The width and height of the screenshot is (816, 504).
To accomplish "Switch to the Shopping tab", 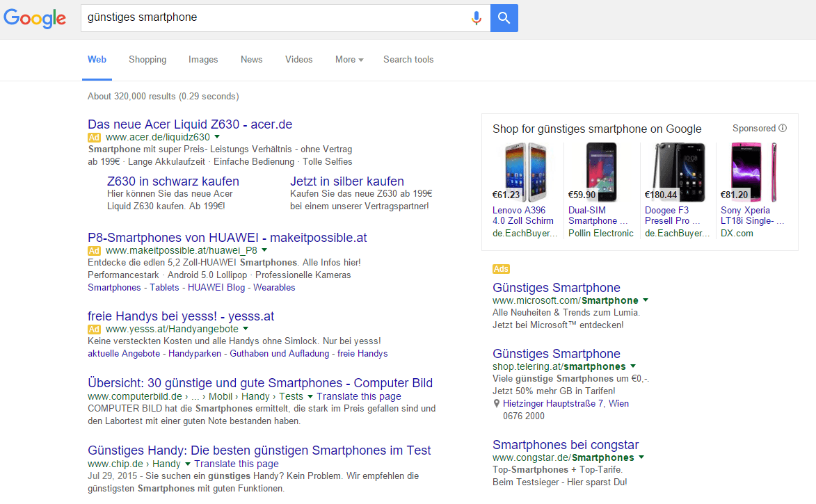I will point(147,60).
